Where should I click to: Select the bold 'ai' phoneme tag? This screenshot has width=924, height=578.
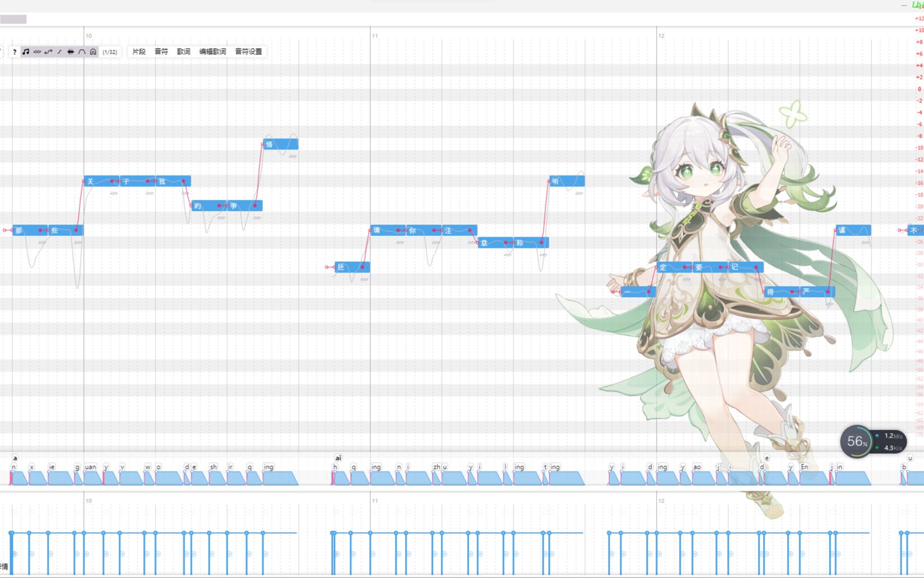coord(338,458)
